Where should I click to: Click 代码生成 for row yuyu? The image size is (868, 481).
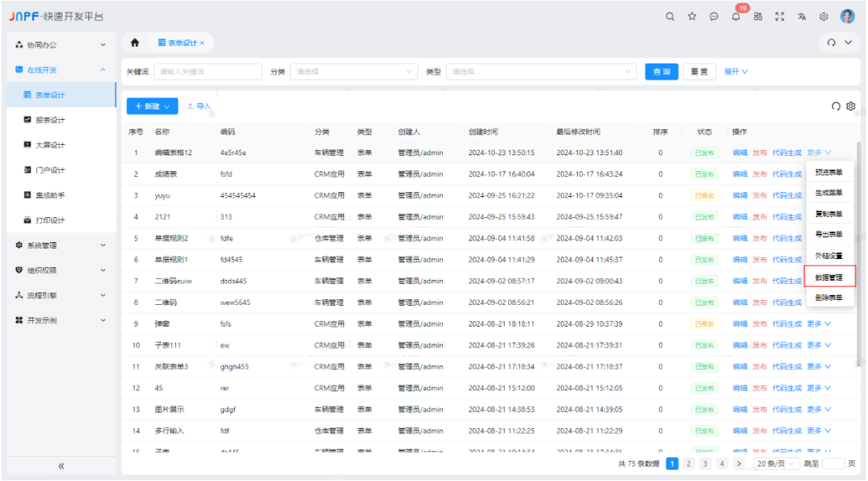(x=787, y=195)
